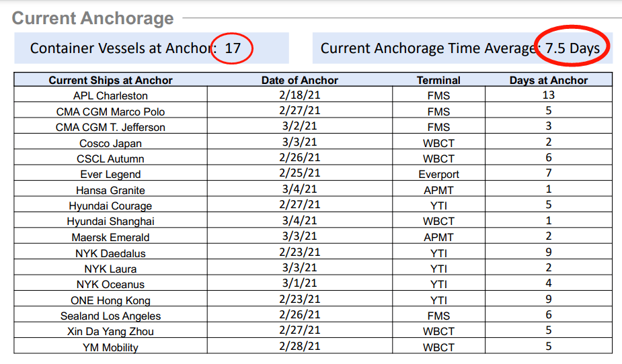Click the Everport terminal cell
This screenshot has width=622, height=364.
(438, 174)
